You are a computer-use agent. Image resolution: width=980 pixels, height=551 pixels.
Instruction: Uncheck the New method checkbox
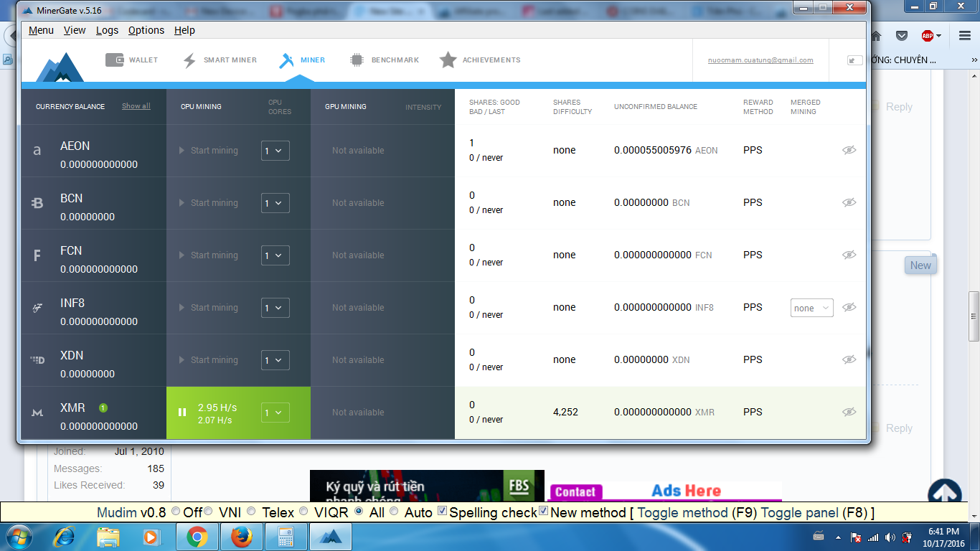point(544,512)
